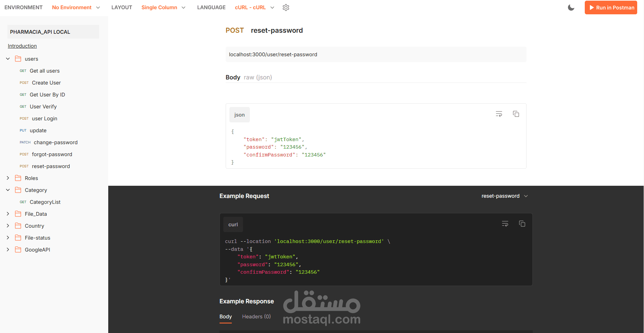Open the Single Column layout dropdown
Image resolution: width=644 pixels, height=333 pixels.
pyautogui.click(x=163, y=7)
